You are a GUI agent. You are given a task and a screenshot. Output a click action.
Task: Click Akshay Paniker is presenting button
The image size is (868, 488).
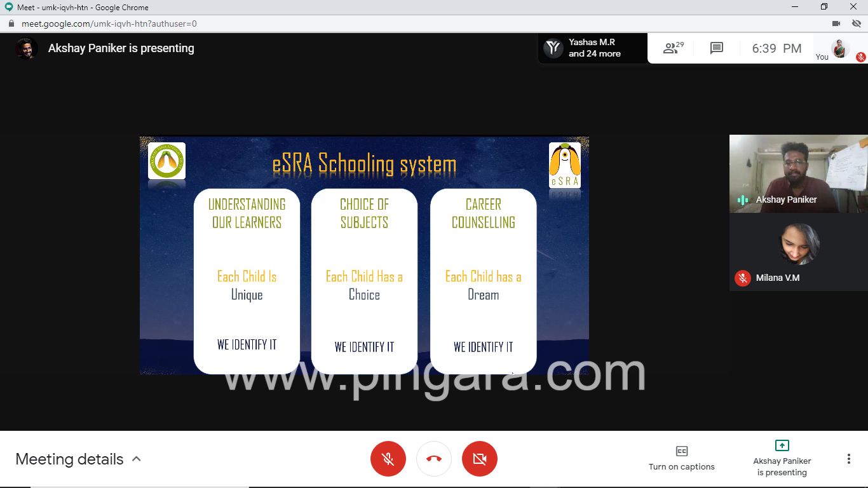pyautogui.click(x=782, y=458)
